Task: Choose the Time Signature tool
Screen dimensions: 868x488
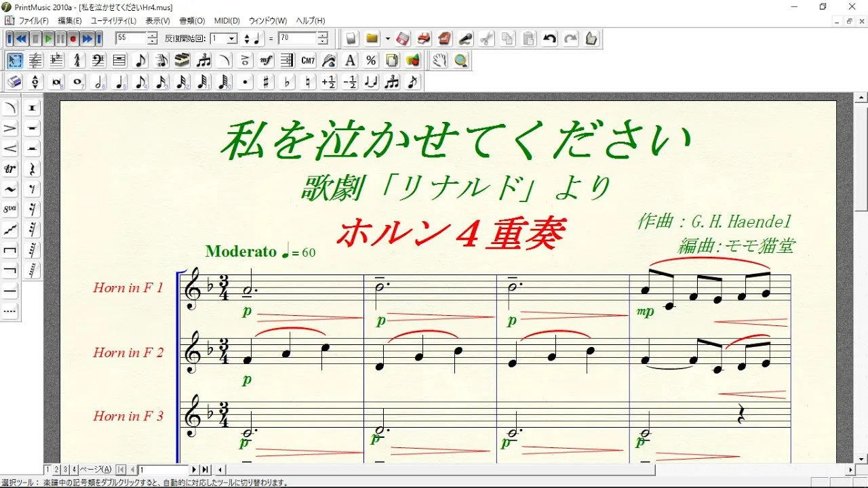Action: pos(77,60)
